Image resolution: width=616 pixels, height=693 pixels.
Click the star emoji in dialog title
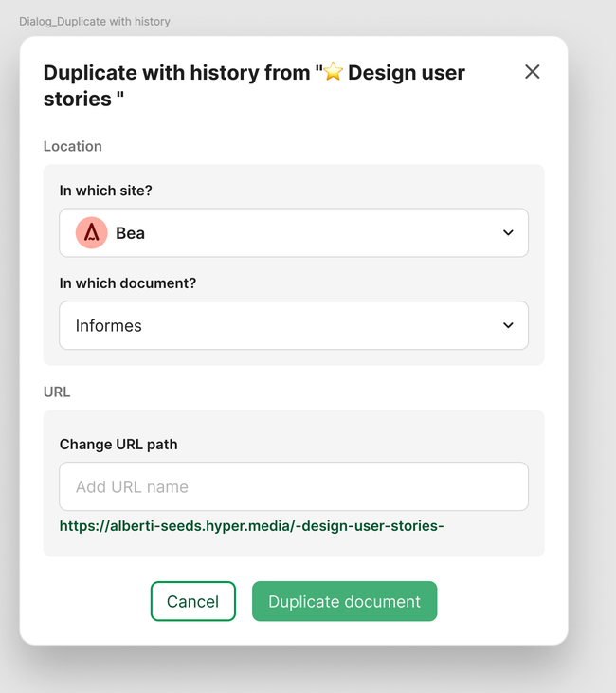click(x=333, y=72)
